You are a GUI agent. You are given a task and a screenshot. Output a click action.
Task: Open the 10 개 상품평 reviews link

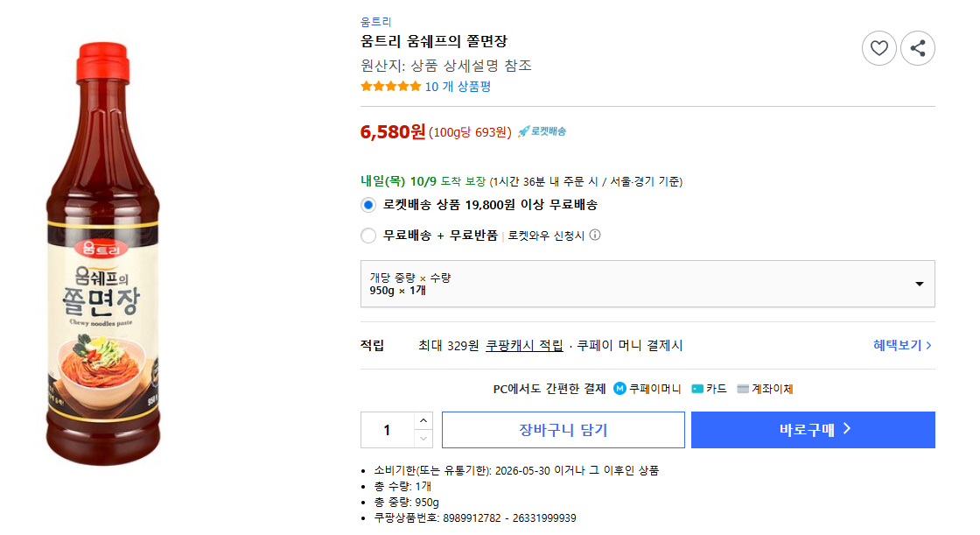(x=458, y=87)
